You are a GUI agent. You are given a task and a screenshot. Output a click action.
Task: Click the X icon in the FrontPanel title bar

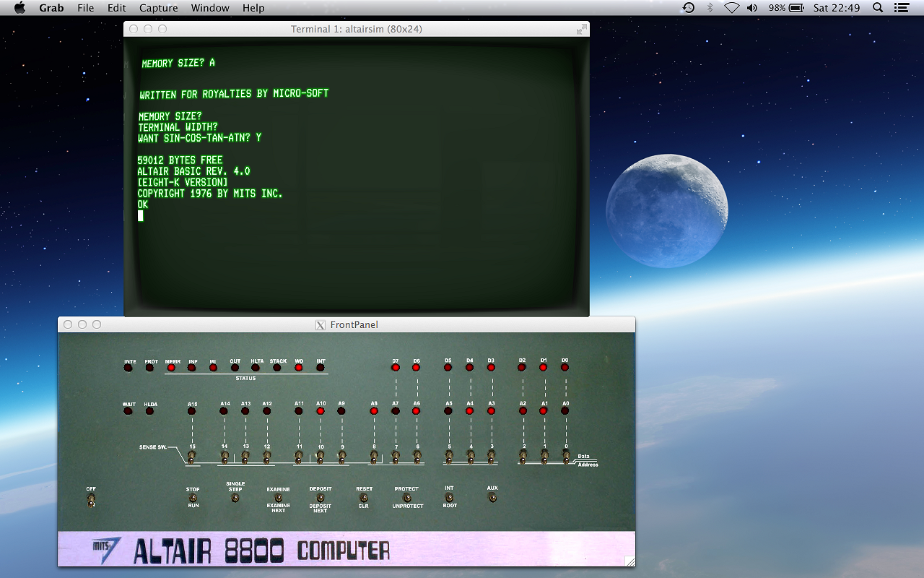click(x=320, y=324)
